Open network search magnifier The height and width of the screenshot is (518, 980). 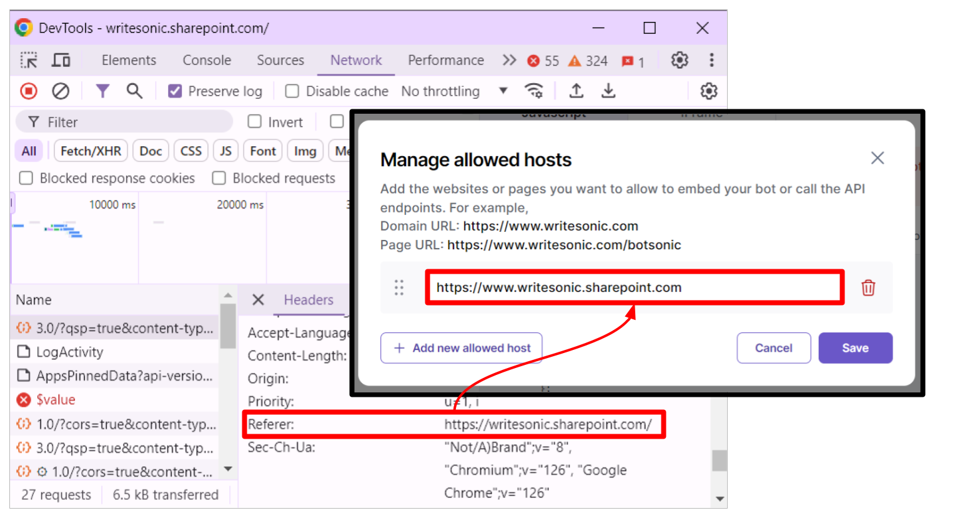tap(134, 91)
